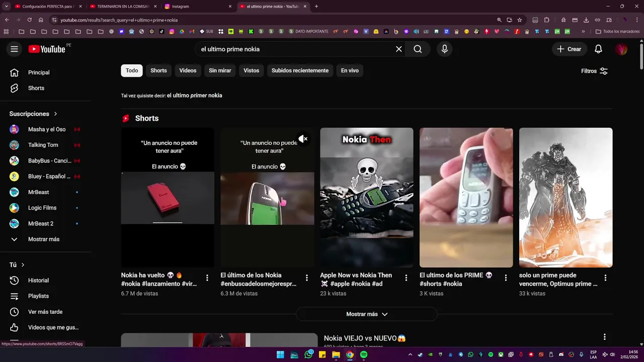Open the hand-held Nokia short thumbnail

466,198
